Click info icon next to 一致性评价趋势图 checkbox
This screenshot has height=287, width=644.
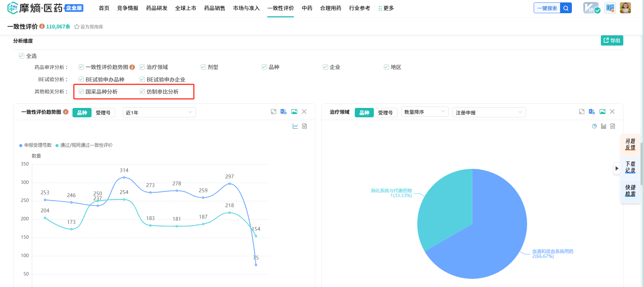(x=132, y=67)
